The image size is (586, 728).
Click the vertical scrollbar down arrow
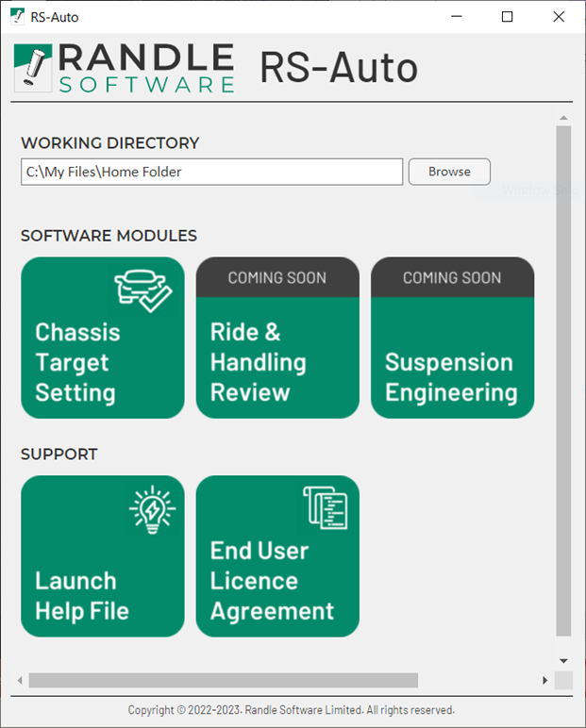563,661
